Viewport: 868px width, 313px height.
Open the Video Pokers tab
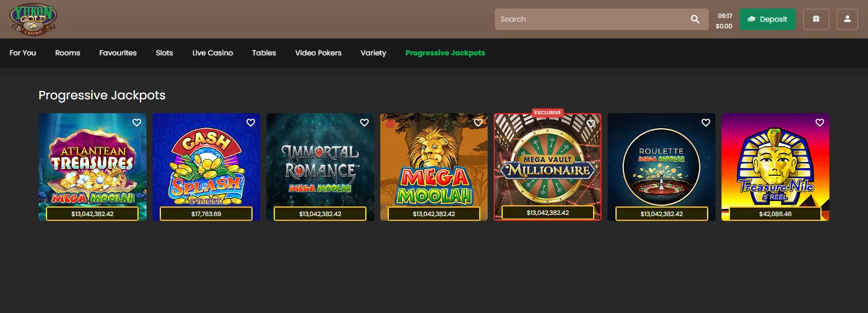pyautogui.click(x=318, y=53)
